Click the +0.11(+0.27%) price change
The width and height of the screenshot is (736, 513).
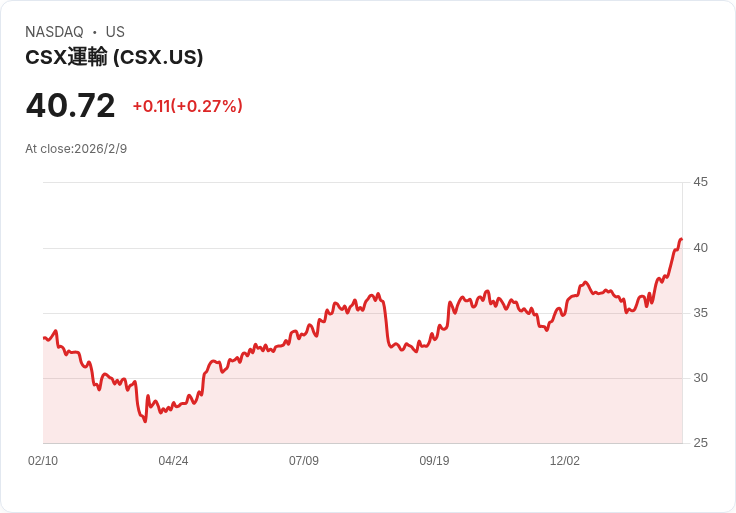pos(187,106)
